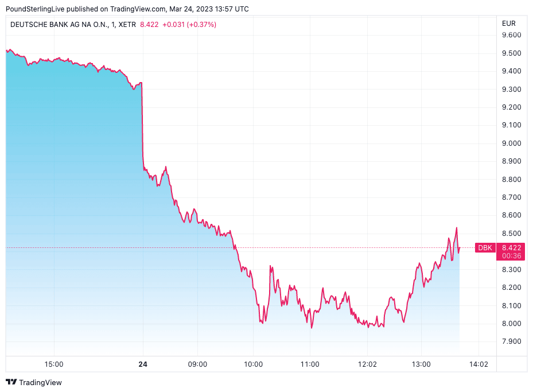Click the 8.000 price scale label

pyautogui.click(x=511, y=323)
